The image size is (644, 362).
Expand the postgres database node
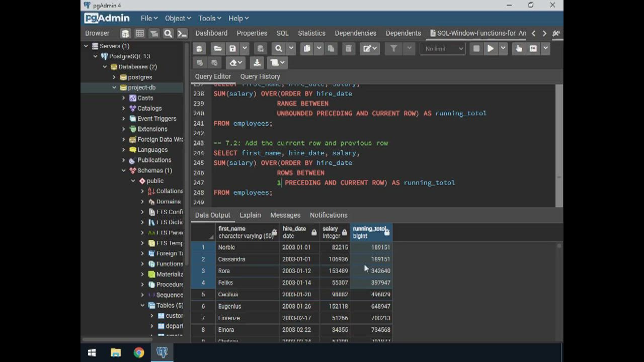(114, 77)
